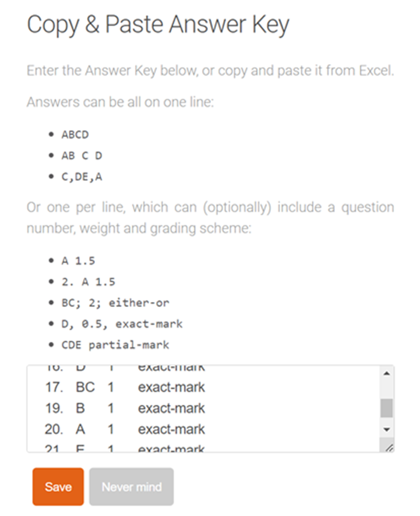
Task: Place cursor on answer A in row 20
Action: 80,429
